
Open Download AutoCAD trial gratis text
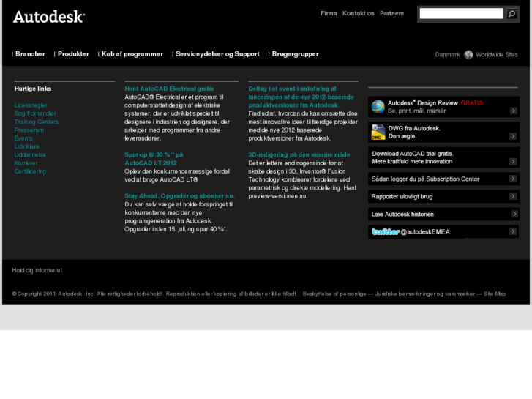tap(413, 157)
